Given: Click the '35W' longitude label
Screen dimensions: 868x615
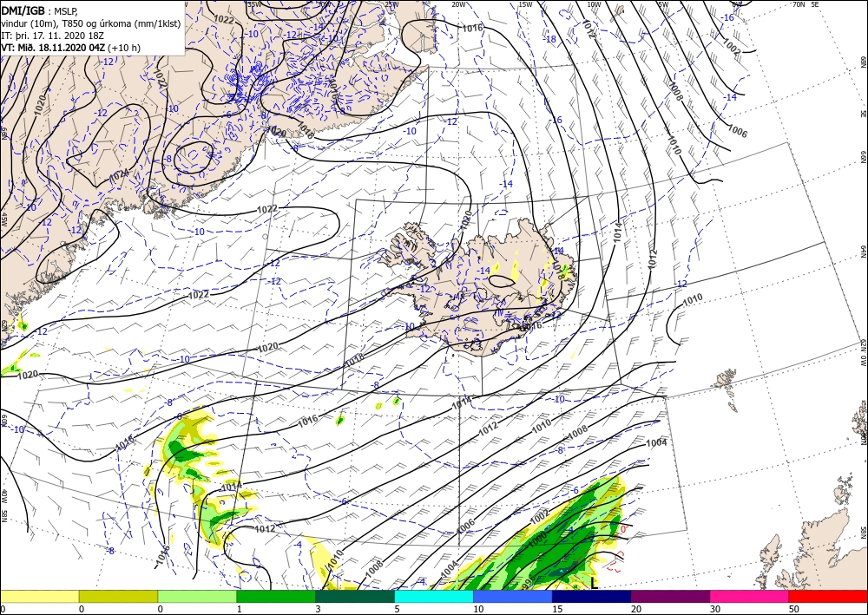Looking at the screenshot, I should 254,3.
